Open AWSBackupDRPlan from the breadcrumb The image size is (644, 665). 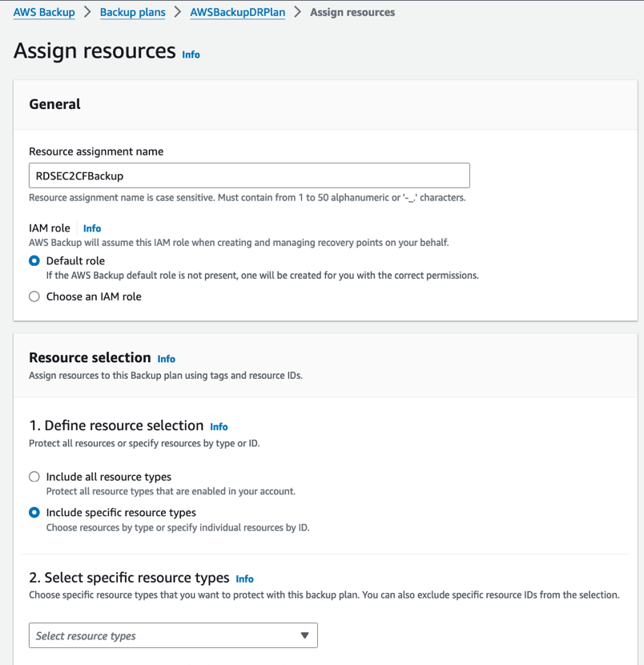(237, 12)
